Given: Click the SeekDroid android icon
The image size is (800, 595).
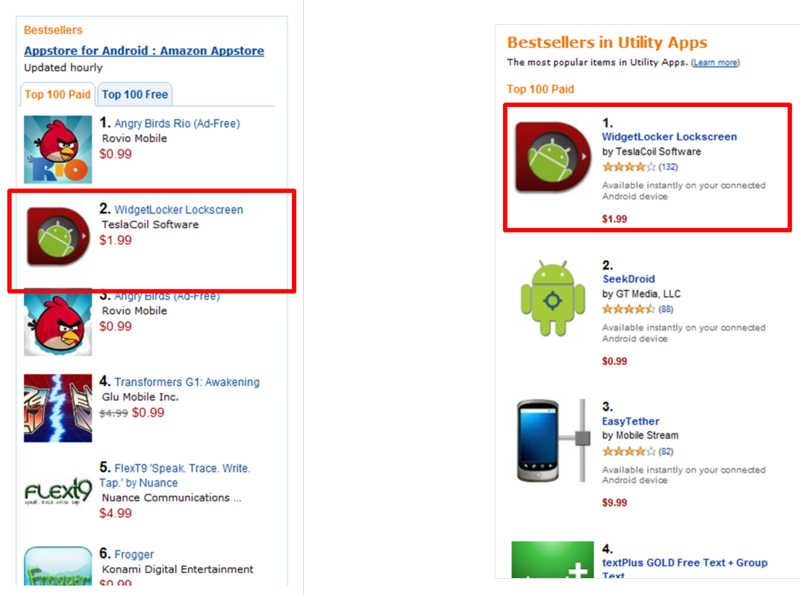Looking at the screenshot, I should coord(552,297).
